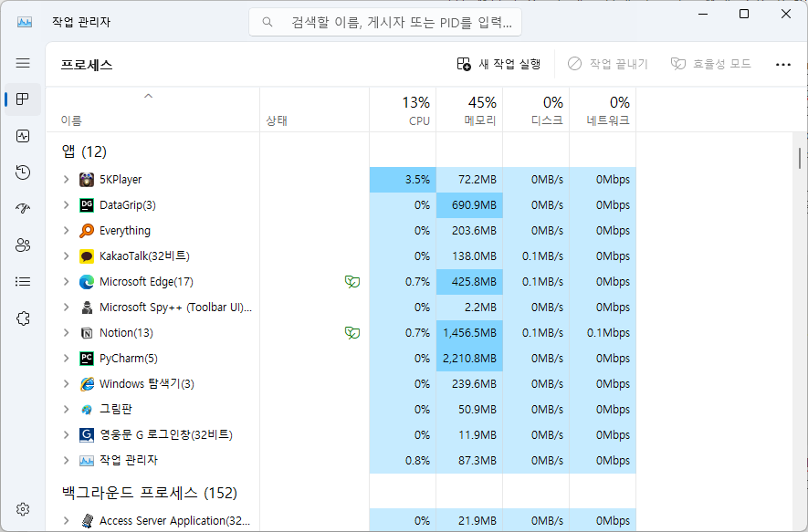Viewport: 808px width, 532px height.
Task: Expand the Access Server Application group
Action: click(x=66, y=521)
